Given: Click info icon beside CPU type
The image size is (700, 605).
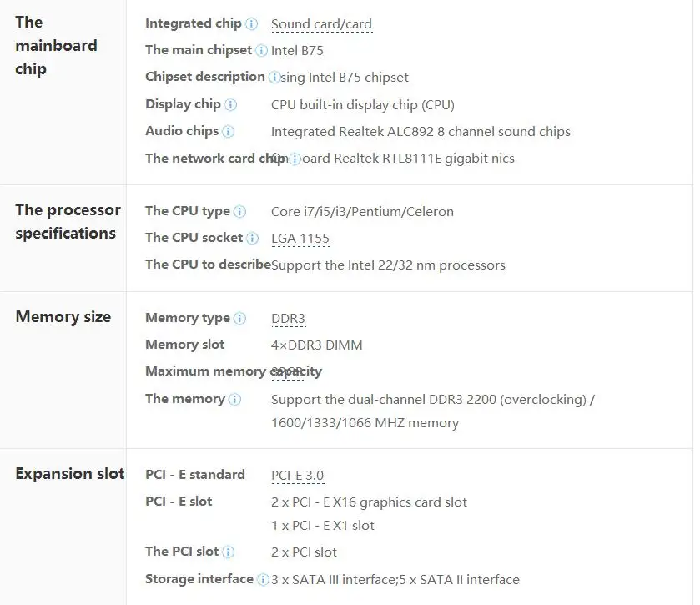Looking at the screenshot, I should [240, 212].
